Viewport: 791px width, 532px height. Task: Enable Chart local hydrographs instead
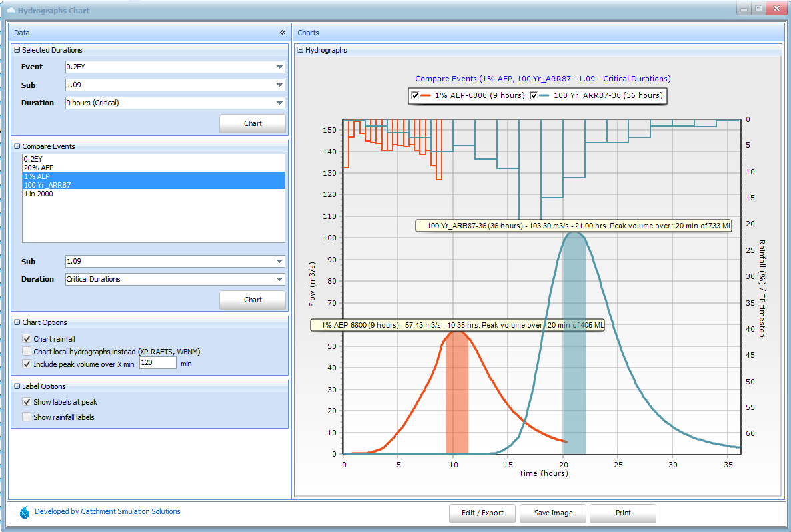coord(27,352)
